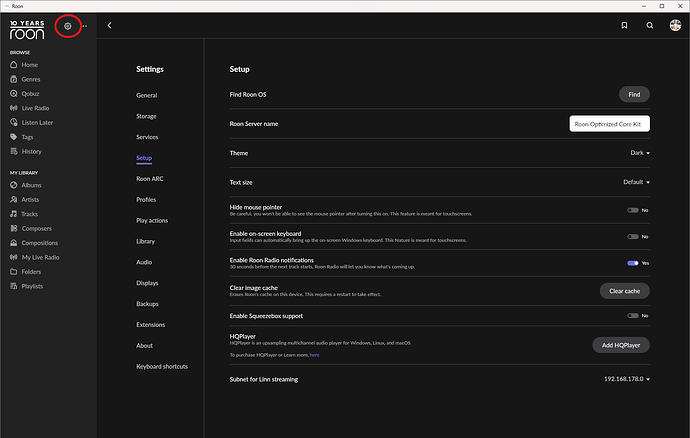Viewport: 690px width, 438px height.
Task: Click the Find button for Roon OS
Action: [x=634, y=94]
